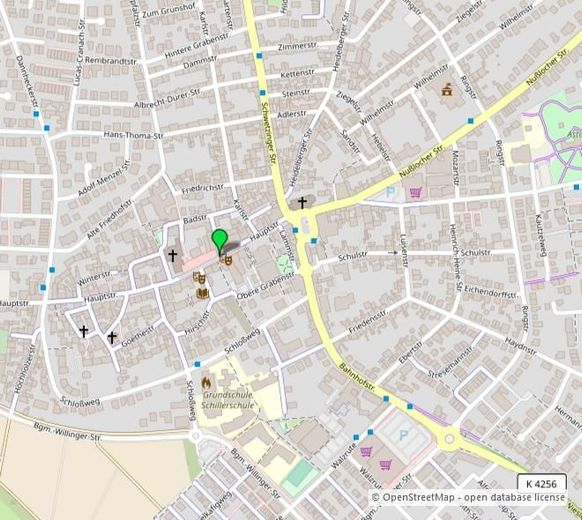Screen dimensions: 582x520
Task: Click the Hebelstr. label
Action: pyautogui.click(x=381, y=148)
